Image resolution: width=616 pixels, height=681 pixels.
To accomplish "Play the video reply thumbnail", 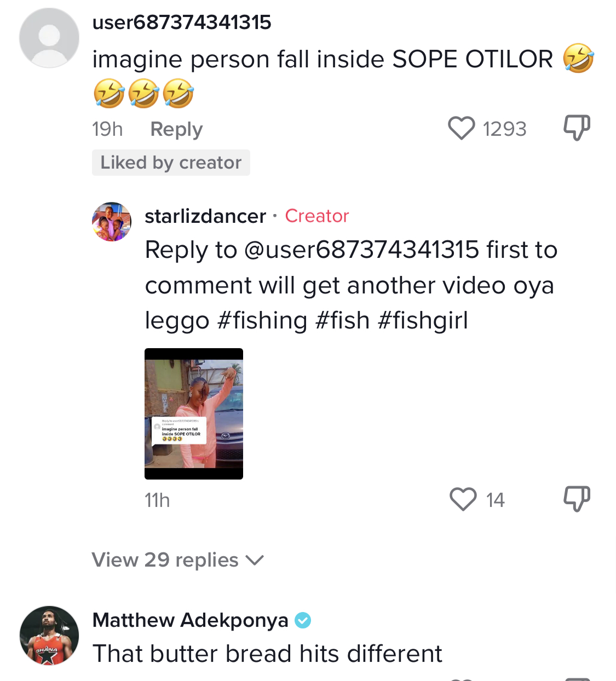I will coord(194,414).
